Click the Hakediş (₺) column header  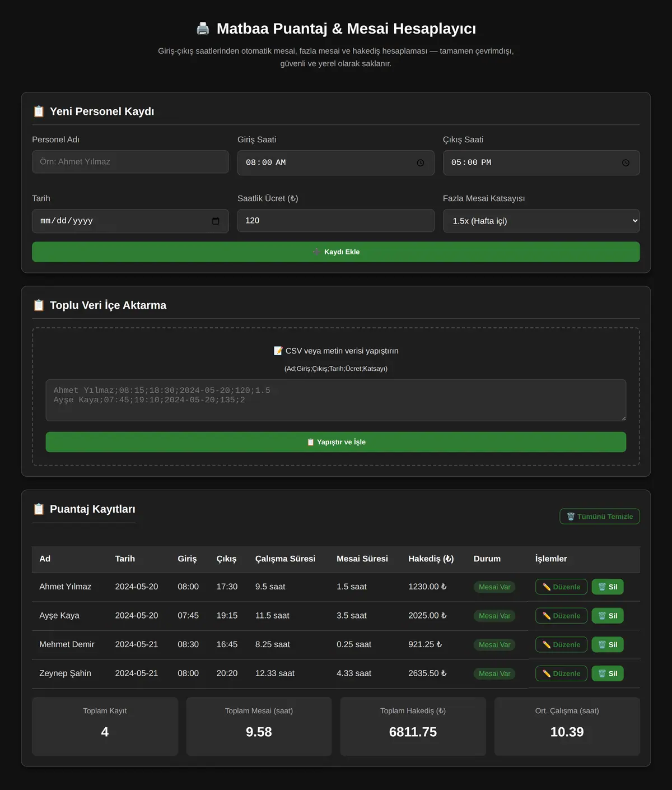click(431, 559)
